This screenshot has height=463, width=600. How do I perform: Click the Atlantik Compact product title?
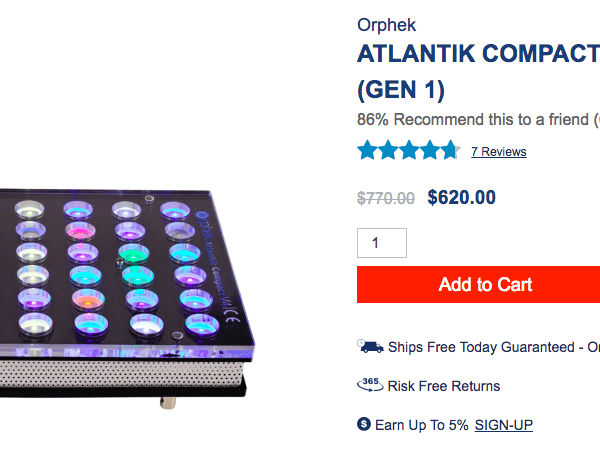coord(478,71)
